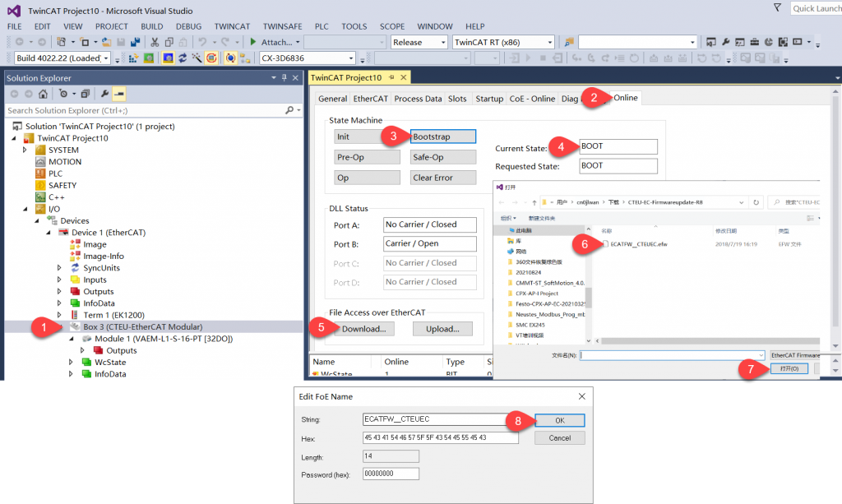Click the Solution Explorer search magnifier icon
Viewport: 842px width, 504px height.
click(289, 110)
